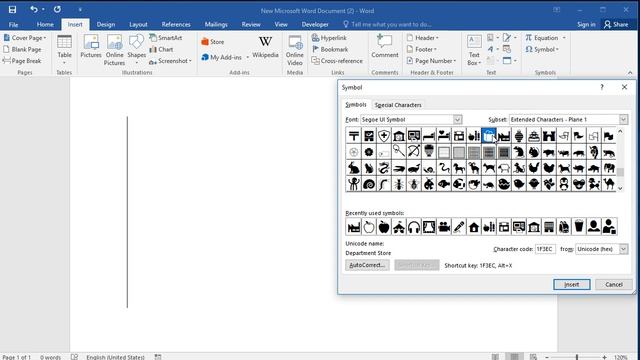Viewport: 640px width, 360px height.
Task: Open the Footer dropdown menu
Action: (422, 49)
